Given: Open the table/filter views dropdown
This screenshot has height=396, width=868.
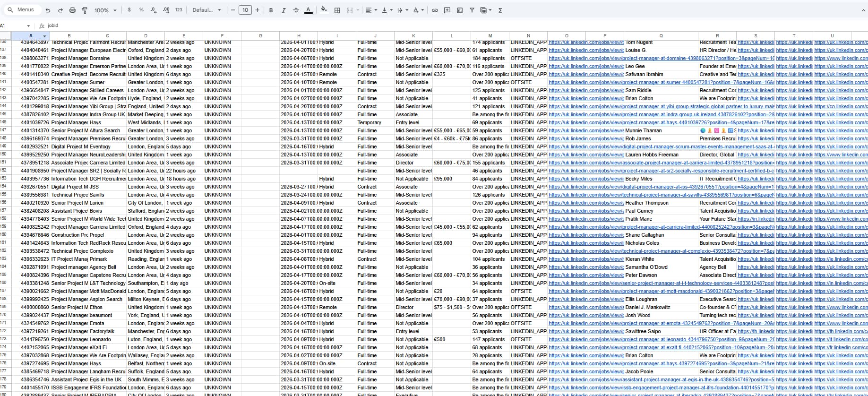Looking at the screenshot, I should [x=486, y=10].
